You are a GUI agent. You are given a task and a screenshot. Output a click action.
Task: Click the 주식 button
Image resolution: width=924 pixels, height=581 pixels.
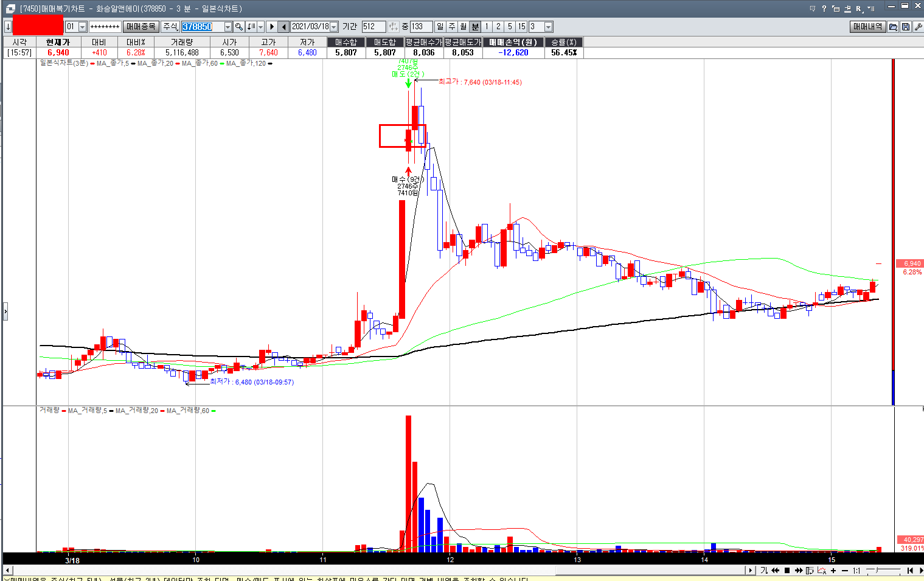[171, 27]
